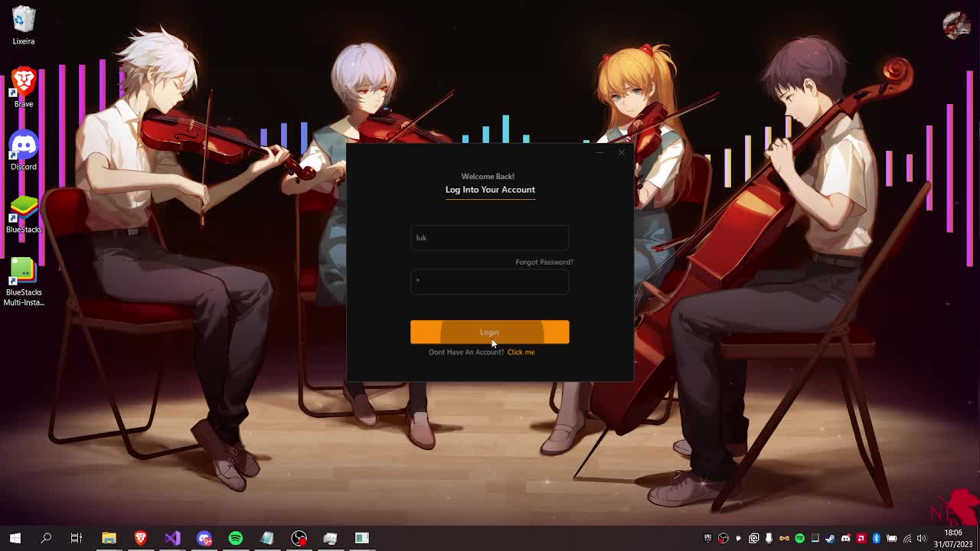Focus the password input field
This screenshot has height=551, width=980.
[489, 282]
